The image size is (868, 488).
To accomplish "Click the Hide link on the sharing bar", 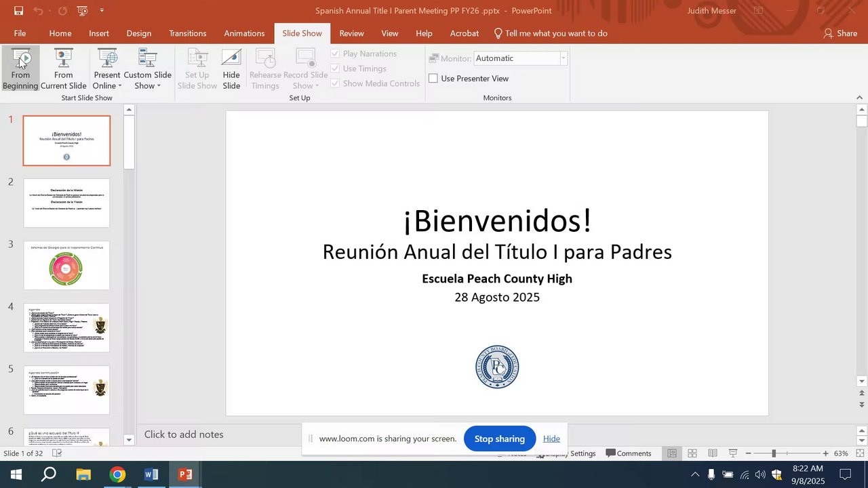I will tap(551, 439).
